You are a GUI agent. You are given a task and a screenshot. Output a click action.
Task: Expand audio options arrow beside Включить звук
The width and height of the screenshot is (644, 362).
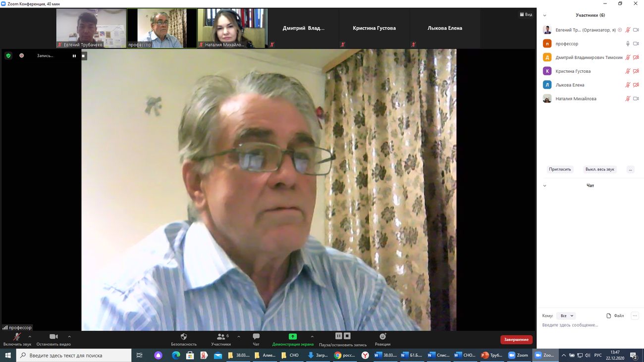tap(30, 337)
